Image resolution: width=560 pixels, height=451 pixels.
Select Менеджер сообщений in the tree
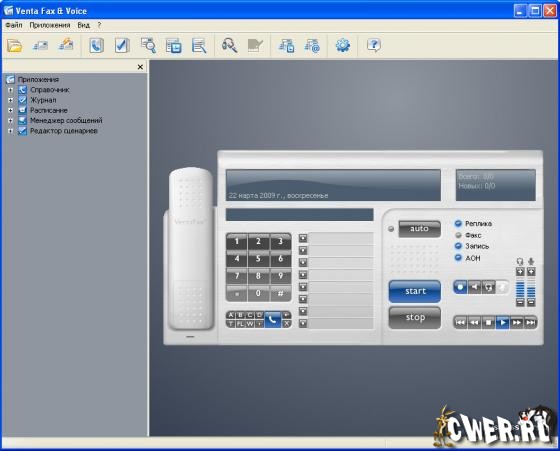point(66,121)
